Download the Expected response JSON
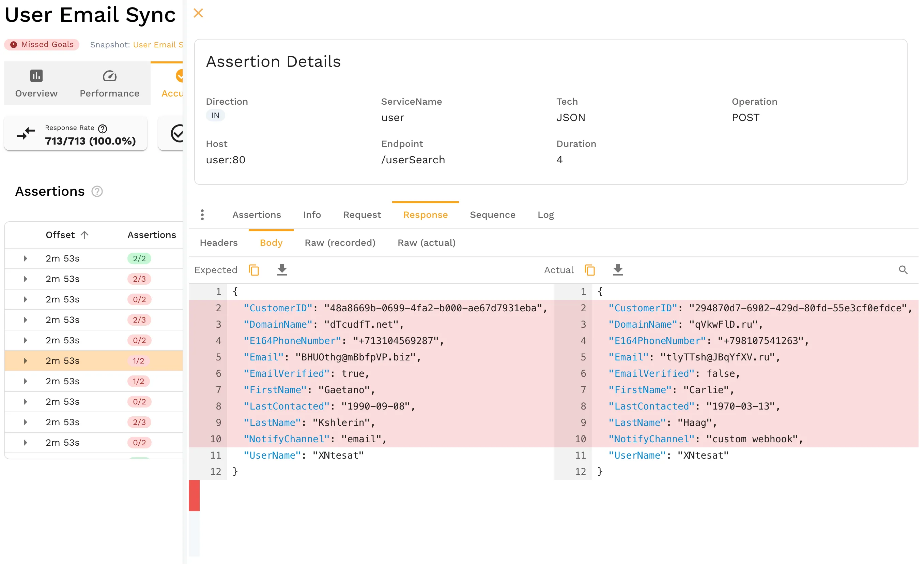The width and height of the screenshot is (924, 564). [282, 269]
